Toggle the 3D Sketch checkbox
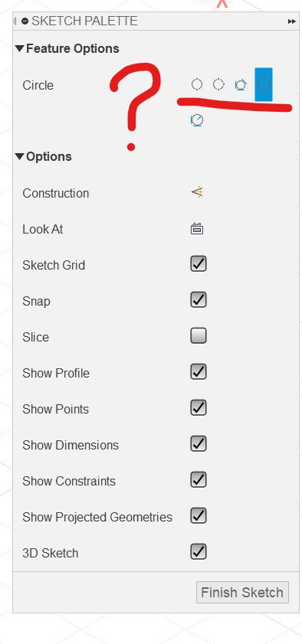Image resolution: width=302 pixels, height=644 pixels. point(199,552)
